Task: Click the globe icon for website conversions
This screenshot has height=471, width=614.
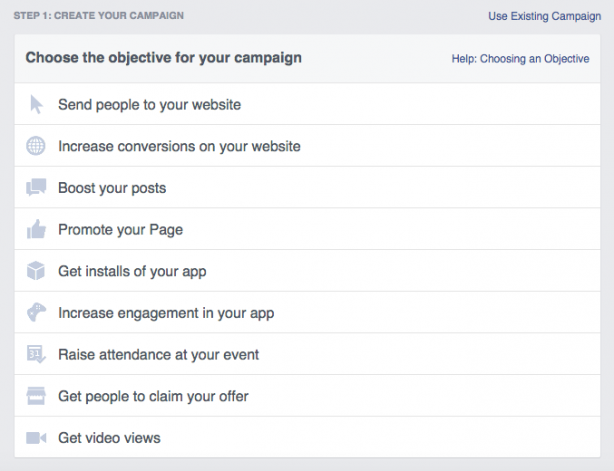Action: click(36, 146)
